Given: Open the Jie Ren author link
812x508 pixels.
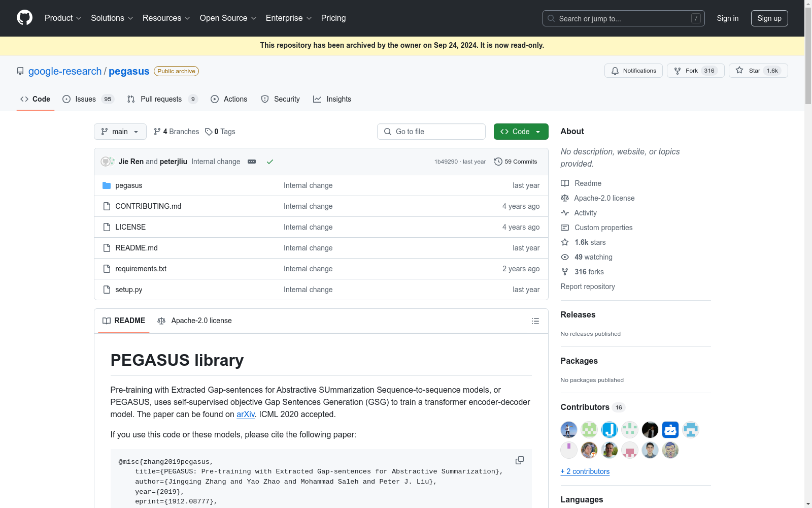Looking at the screenshot, I should 131,162.
